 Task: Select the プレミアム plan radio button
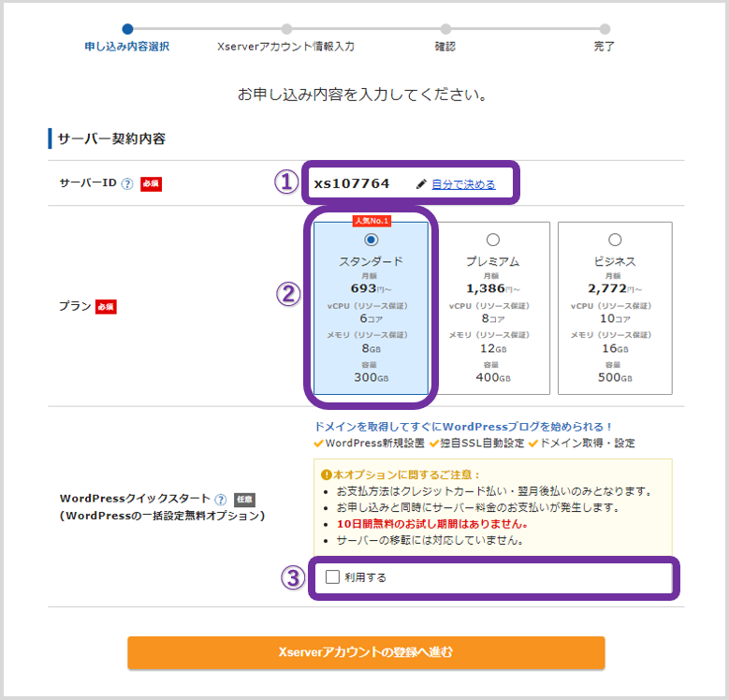[x=493, y=240]
